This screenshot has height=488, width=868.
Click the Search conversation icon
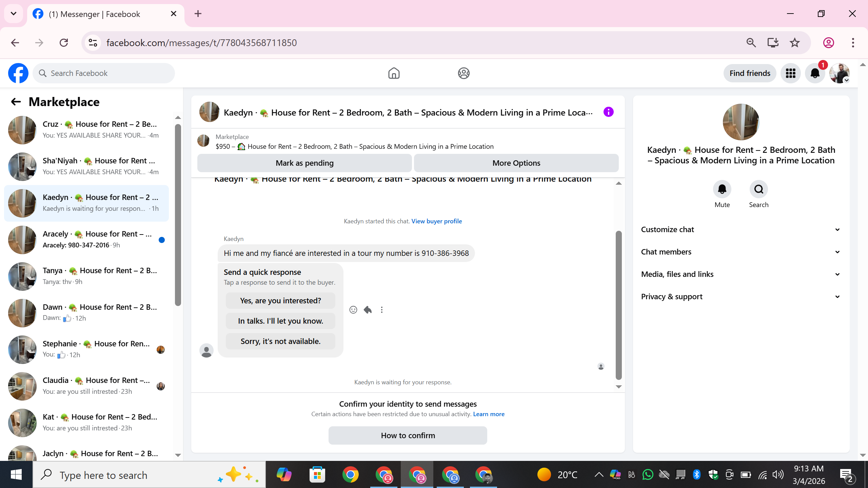[758, 189]
